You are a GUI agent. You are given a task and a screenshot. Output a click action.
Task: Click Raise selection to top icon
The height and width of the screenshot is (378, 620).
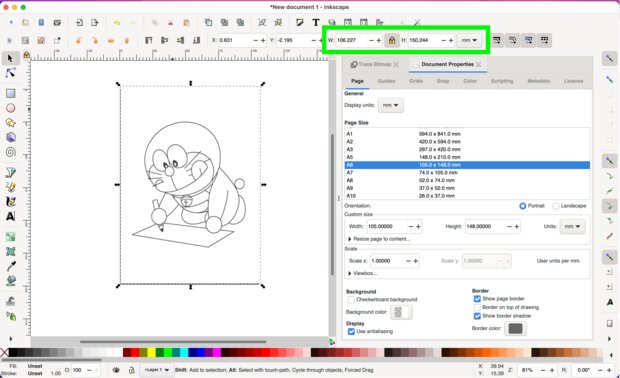click(x=149, y=40)
